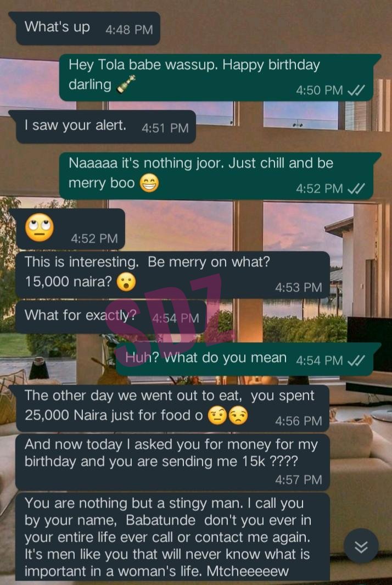Screen dimensions: 392x585
Task: Click read ticks on the 4:50 PM message
Action: pyautogui.click(x=355, y=90)
